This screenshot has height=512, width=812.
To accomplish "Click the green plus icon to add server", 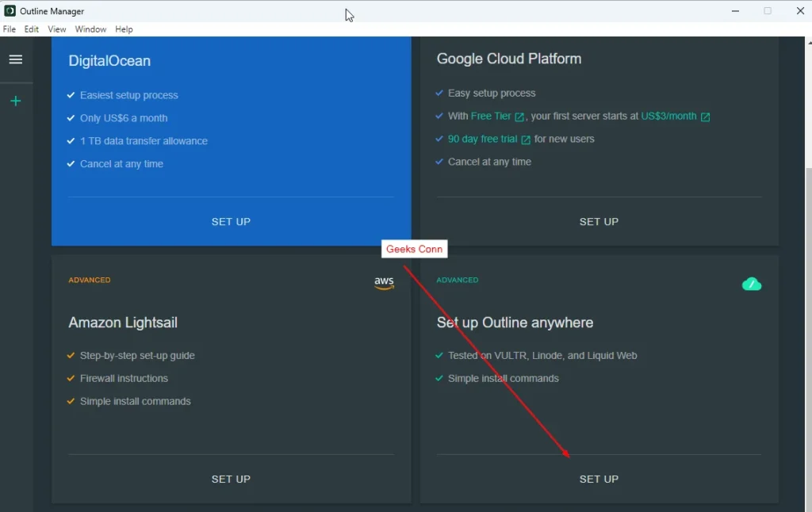I will click(x=16, y=101).
